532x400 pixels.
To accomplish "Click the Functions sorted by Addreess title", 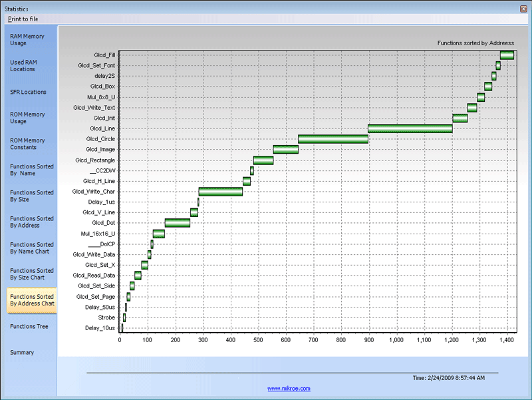I will tap(475, 43).
